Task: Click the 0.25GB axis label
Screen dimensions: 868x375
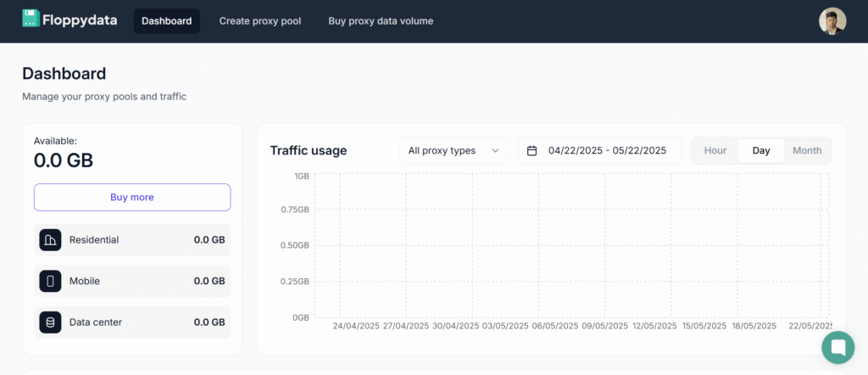Action: (295, 282)
